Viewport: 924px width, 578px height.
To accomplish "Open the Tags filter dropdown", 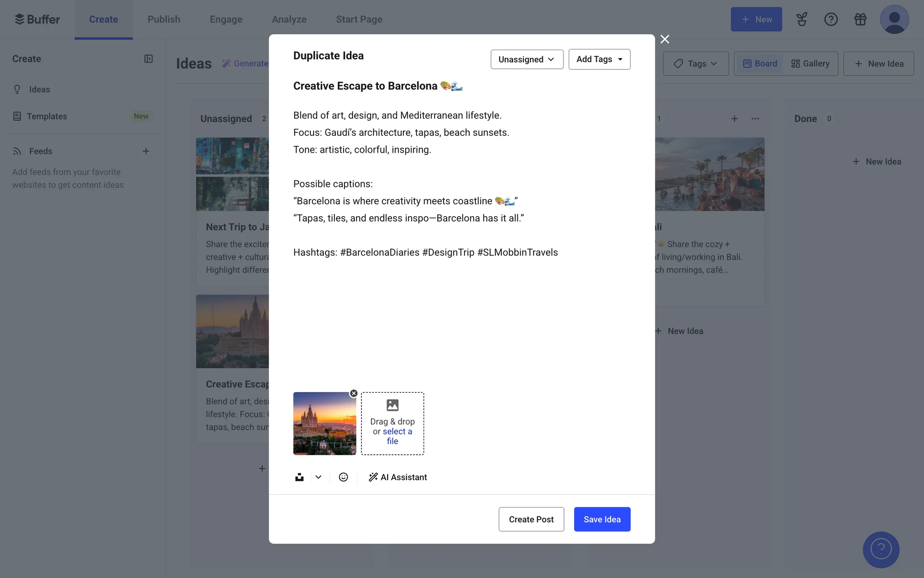I will 695,64.
